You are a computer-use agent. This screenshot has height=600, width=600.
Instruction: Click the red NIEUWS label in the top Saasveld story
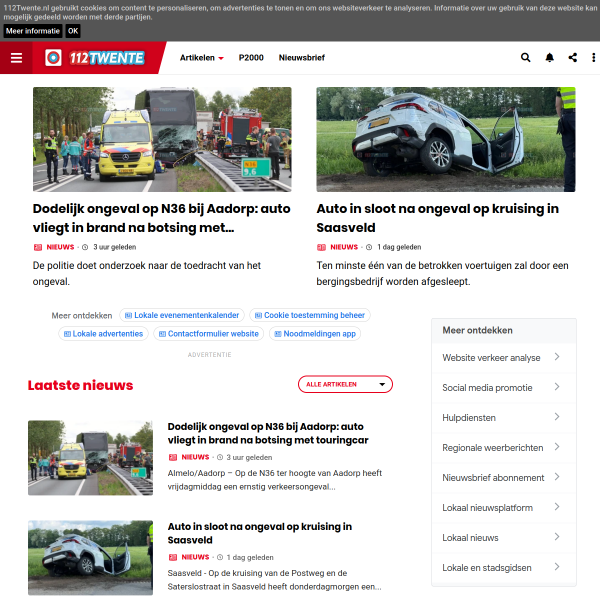[344, 247]
